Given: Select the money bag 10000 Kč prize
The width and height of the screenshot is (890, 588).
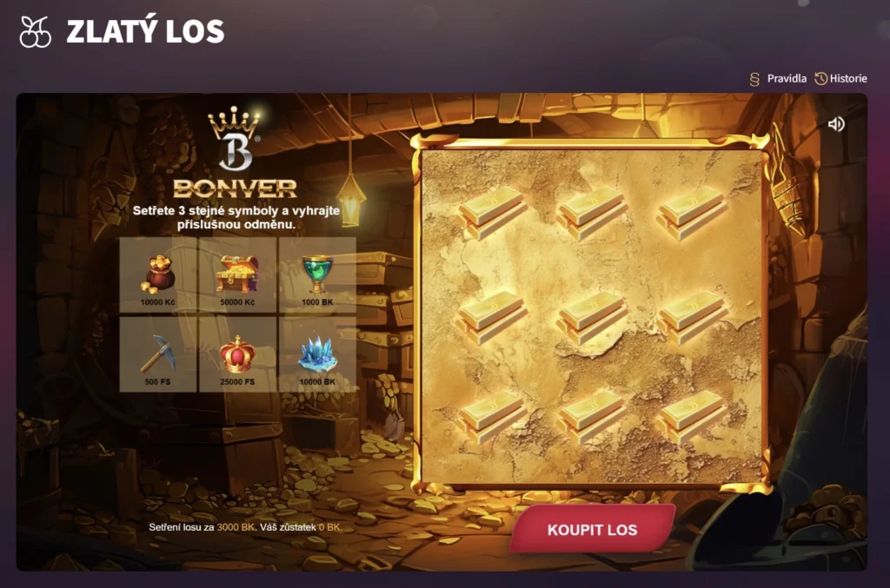Looking at the screenshot, I should click(x=158, y=275).
